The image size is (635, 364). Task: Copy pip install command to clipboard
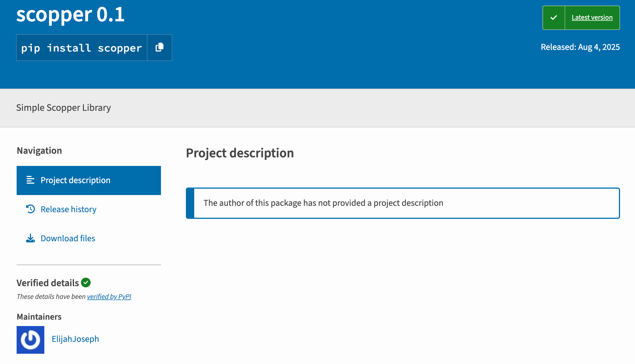[x=160, y=48]
